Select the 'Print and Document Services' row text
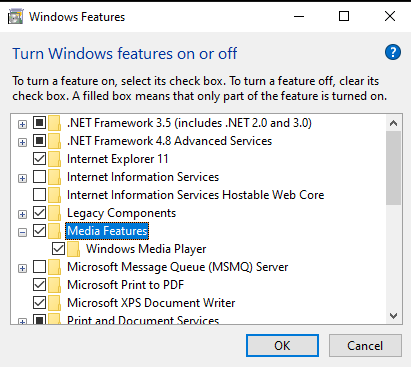411x367 pixels. [143, 320]
